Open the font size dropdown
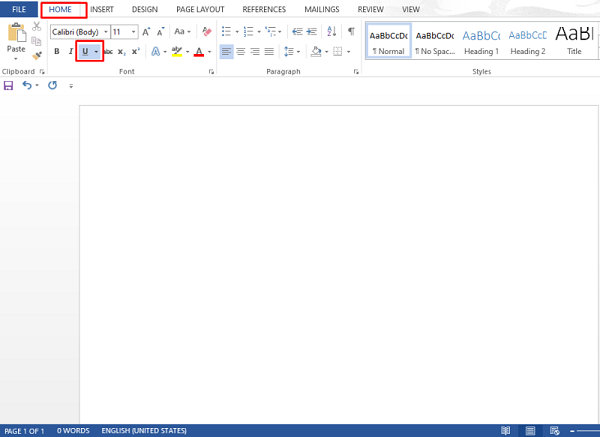 click(x=132, y=32)
